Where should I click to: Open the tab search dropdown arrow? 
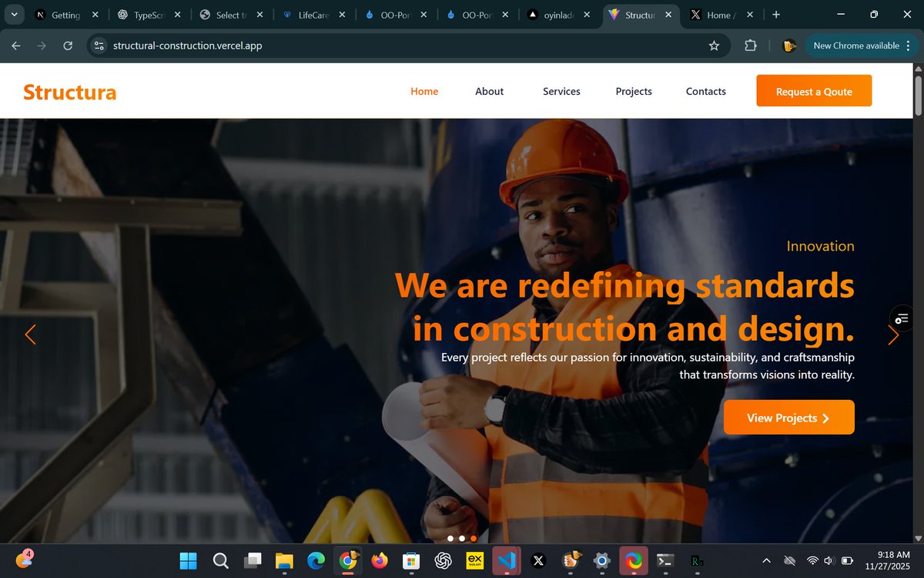[x=14, y=15]
